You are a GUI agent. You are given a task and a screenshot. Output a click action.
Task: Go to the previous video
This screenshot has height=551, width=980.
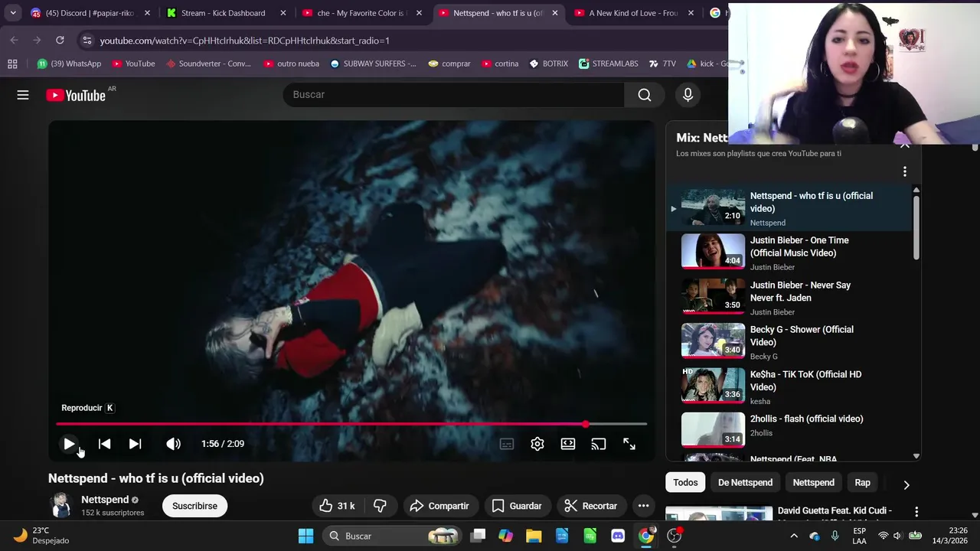click(x=104, y=444)
